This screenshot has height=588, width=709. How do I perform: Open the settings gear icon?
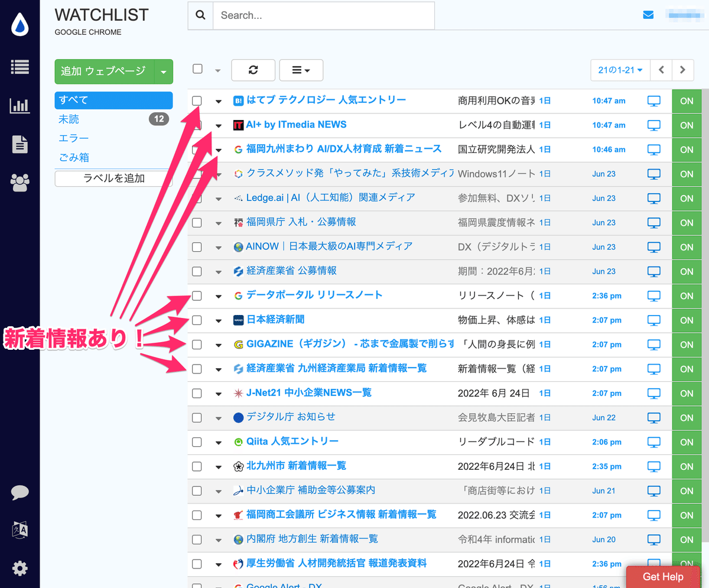[x=19, y=568]
